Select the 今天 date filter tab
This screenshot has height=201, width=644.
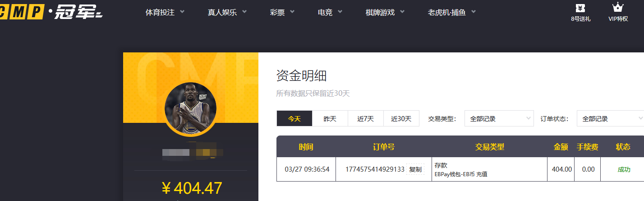point(294,119)
